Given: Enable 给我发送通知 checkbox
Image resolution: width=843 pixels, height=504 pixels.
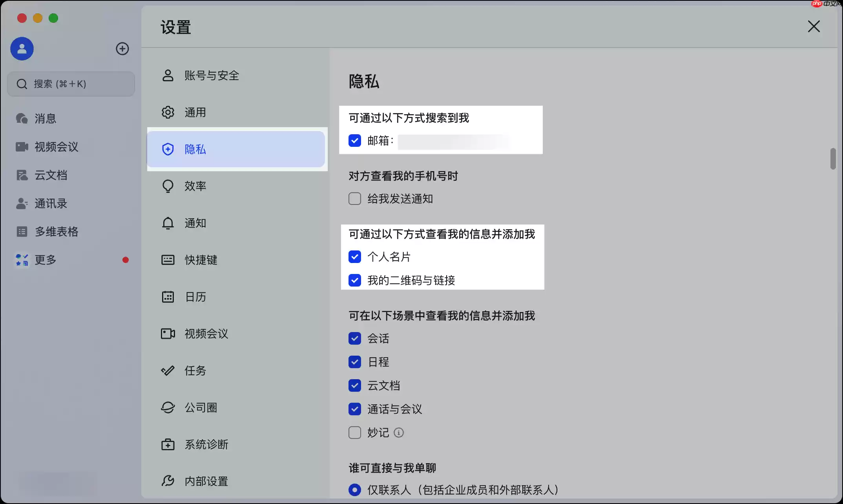Looking at the screenshot, I should coord(355,199).
